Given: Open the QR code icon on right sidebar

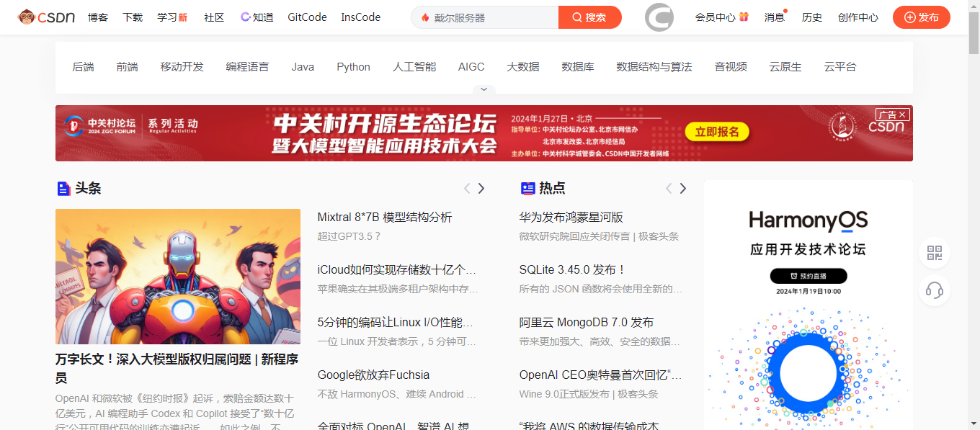Looking at the screenshot, I should pyautogui.click(x=935, y=253).
